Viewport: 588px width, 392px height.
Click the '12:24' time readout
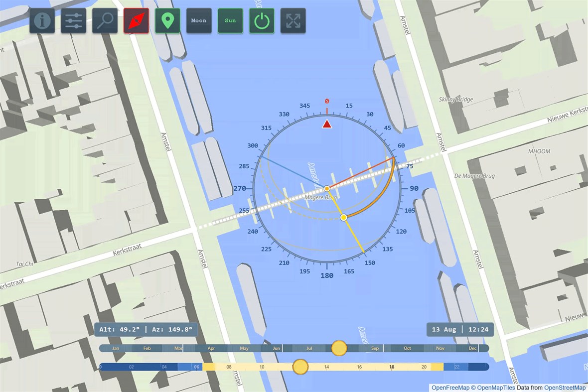pos(478,329)
